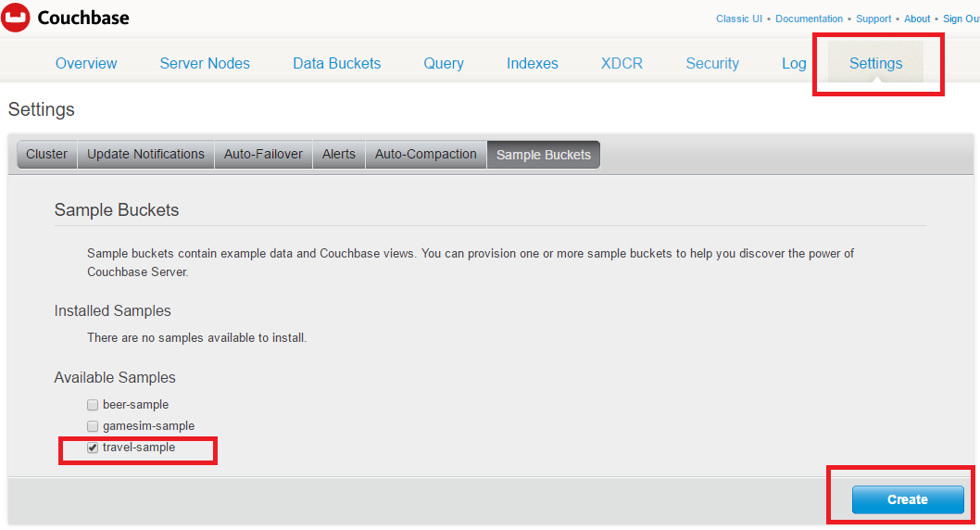This screenshot has width=980, height=530.
Task: Navigate to the Indexes page
Action: pyautogui.click(x=532, y=64)
